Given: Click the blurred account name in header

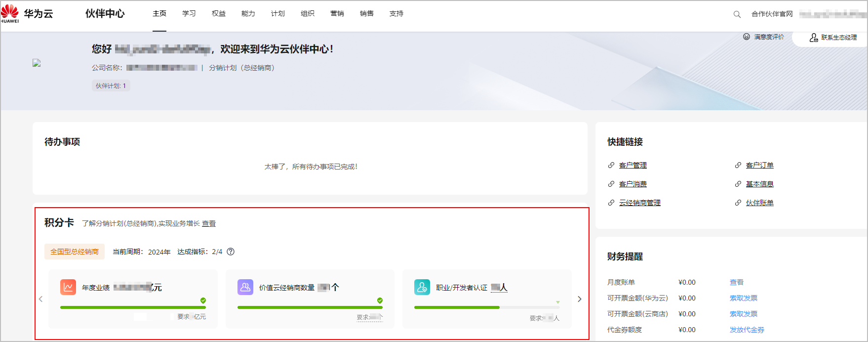Looking at the screenshot, I should click(833, 14).
